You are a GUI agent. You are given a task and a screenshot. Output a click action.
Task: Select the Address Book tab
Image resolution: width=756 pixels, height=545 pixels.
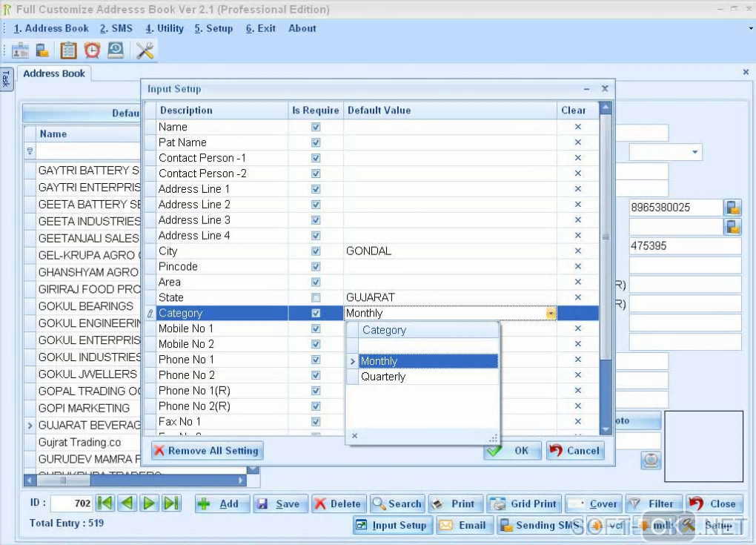tap(54, 73)
